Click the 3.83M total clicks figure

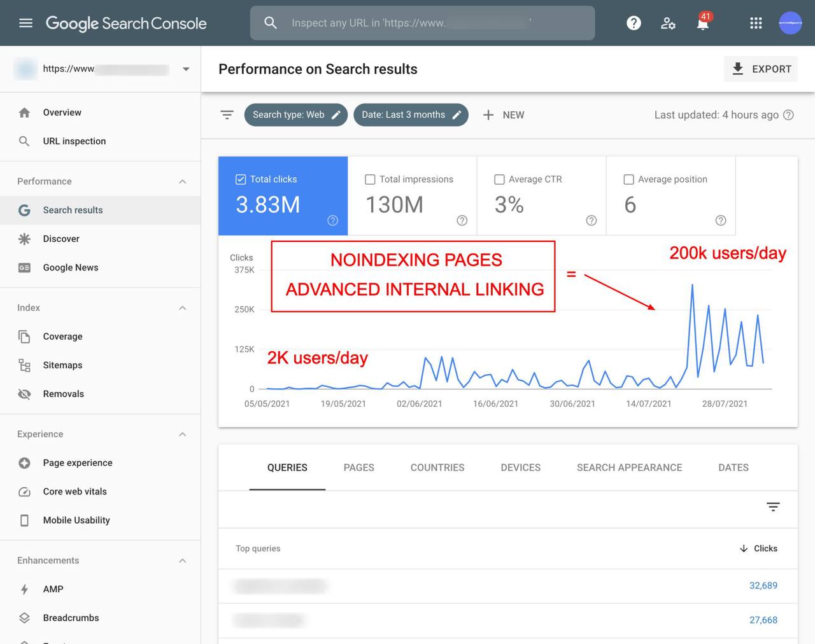click(268, 205)
